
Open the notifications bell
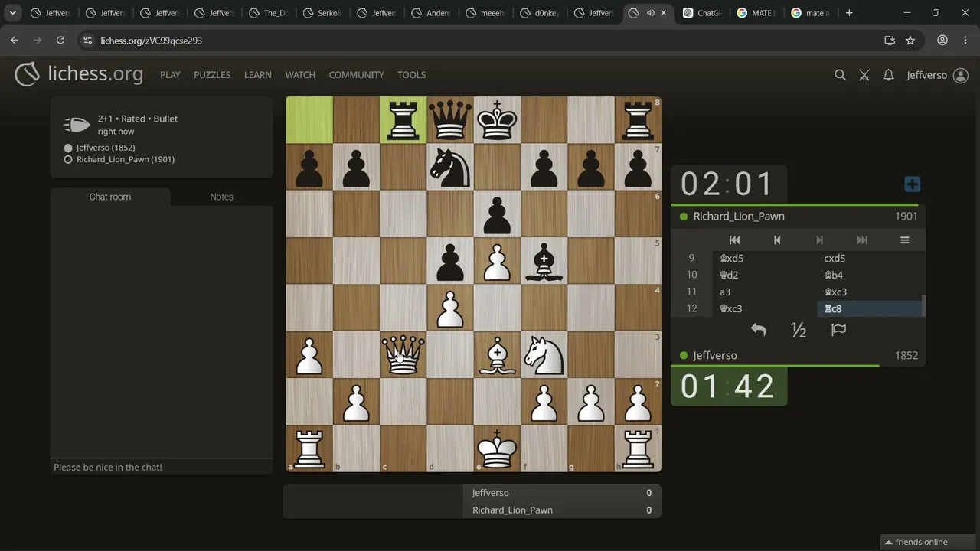[x=888, y=75]
